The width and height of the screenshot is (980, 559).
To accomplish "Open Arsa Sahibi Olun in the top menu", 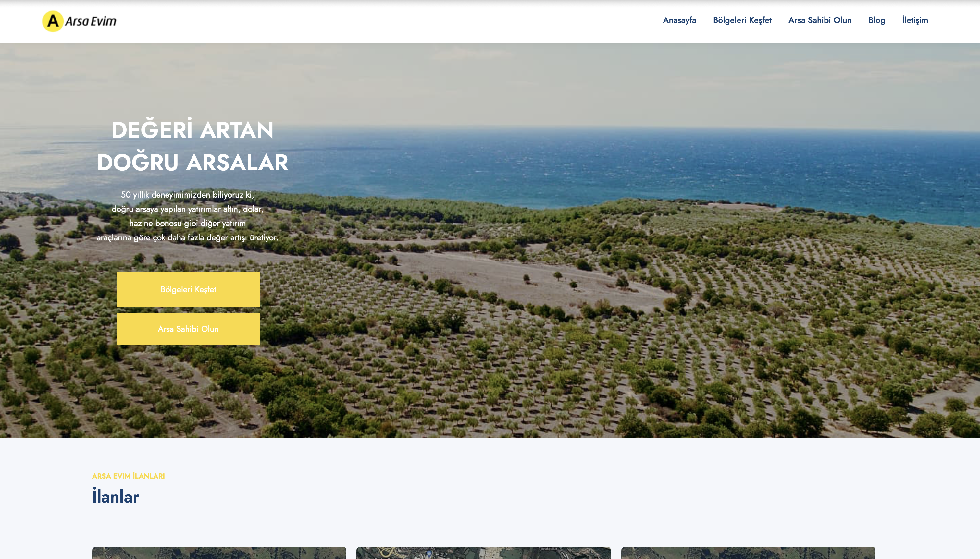I will tap(820, 20).
